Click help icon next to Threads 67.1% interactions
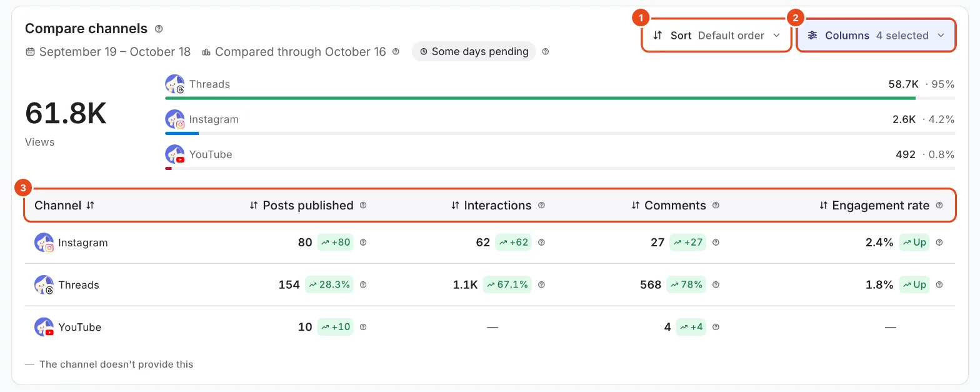The width and height of the screenshot is (980, 392). pos(541,285)
